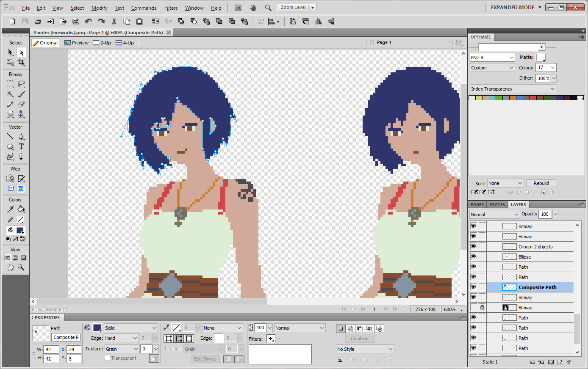Switch to the Preview tab
This screenshot has width=588, height=369.
pos(76,43)
